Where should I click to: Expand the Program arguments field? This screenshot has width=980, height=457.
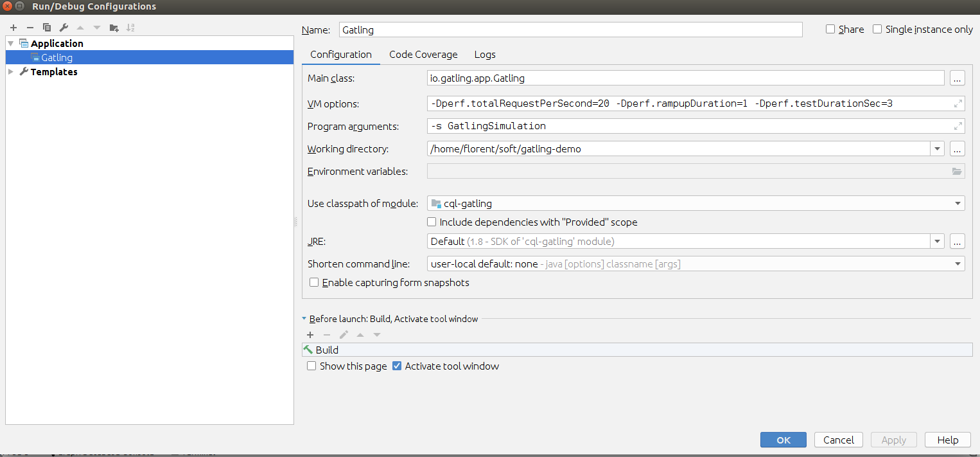click(x=958, y=126)
